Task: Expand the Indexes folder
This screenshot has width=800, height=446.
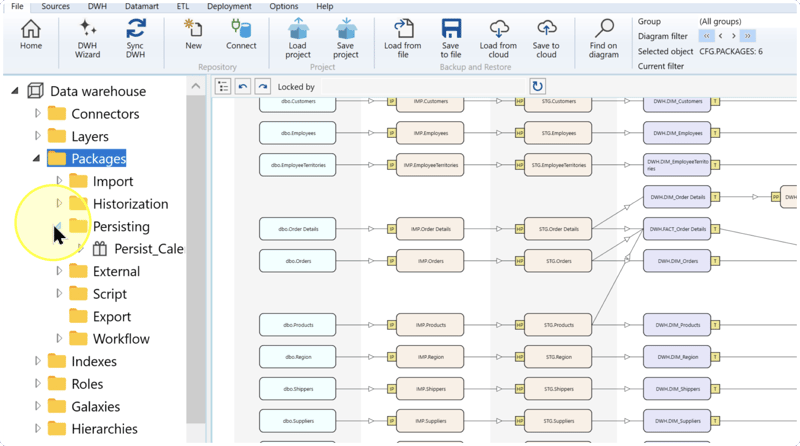Action: click(x=37, y=361)
